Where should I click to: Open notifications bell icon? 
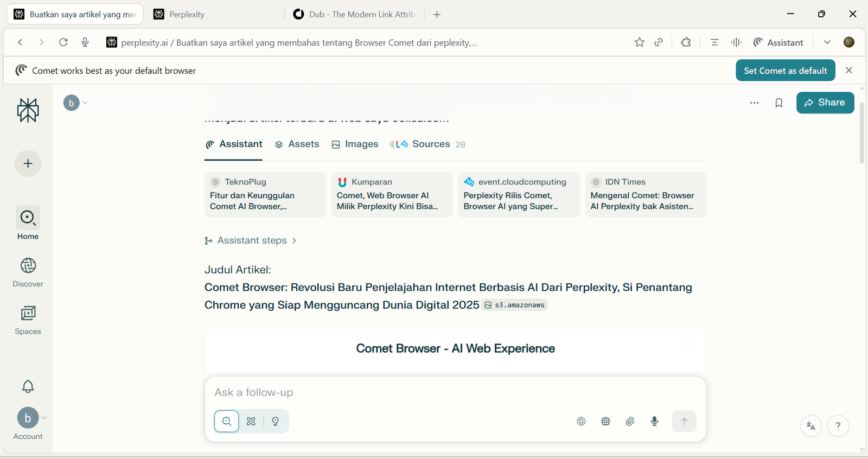coord(28,386)
